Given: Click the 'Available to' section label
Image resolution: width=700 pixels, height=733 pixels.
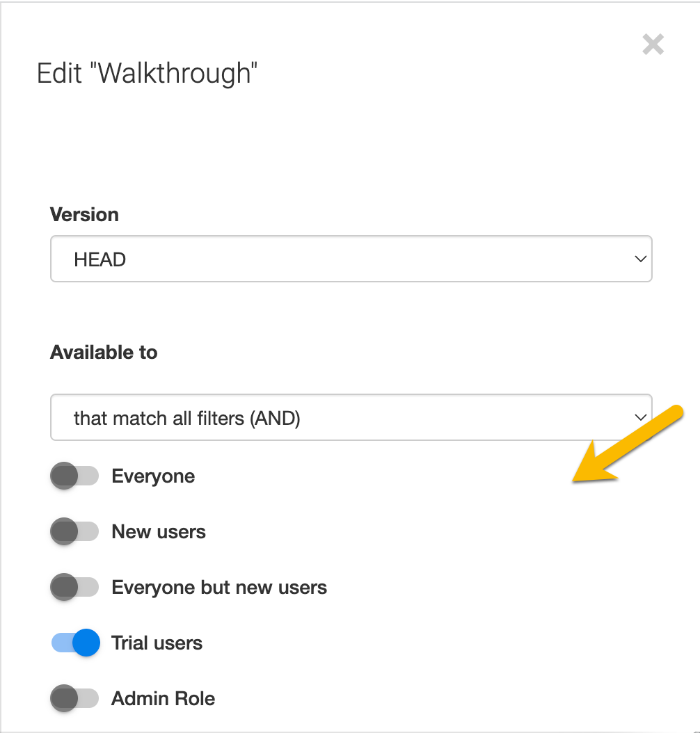Looking at the screenshot, I should tap(104, 353).
